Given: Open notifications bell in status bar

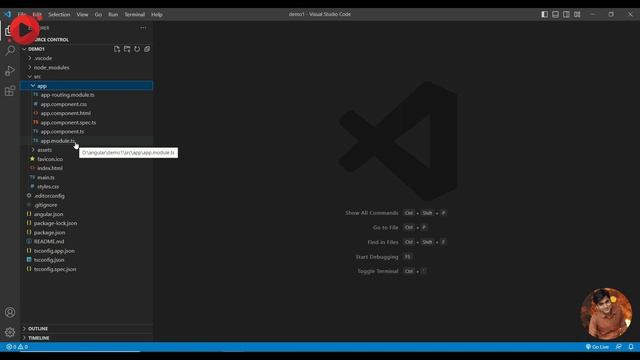Looking at the screenshot, I should 631,347.
